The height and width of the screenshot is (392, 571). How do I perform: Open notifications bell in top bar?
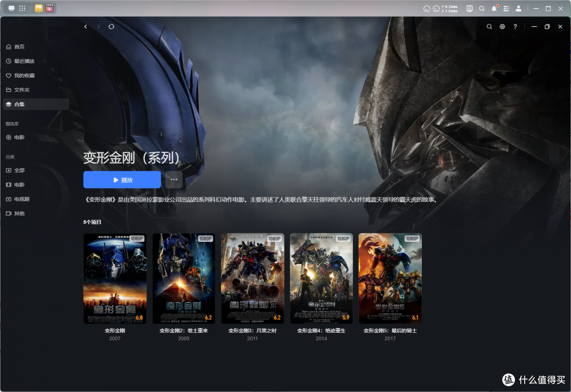[494, 9]
